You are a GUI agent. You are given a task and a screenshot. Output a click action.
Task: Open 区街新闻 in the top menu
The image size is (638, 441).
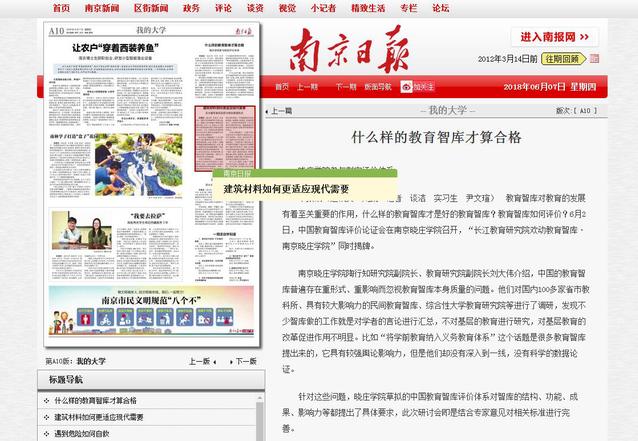151,8
